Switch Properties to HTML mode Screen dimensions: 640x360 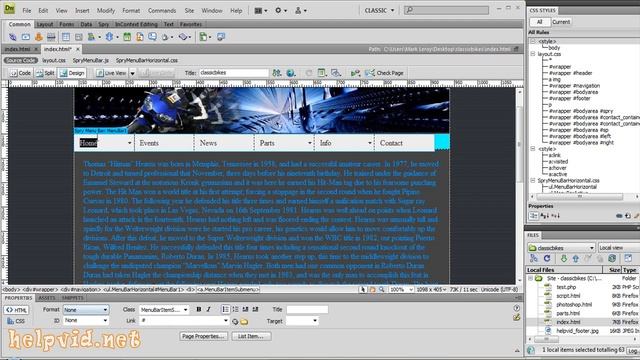click(x=16, y=310)
